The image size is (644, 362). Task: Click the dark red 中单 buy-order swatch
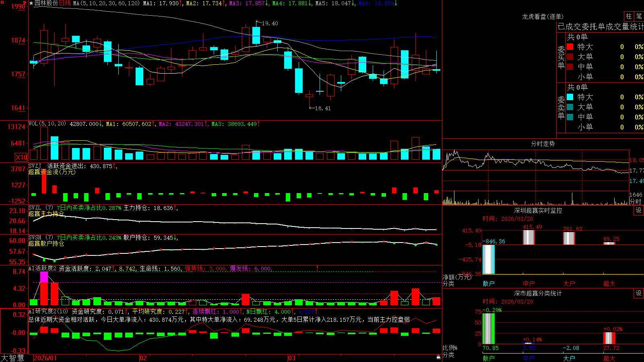570,67
